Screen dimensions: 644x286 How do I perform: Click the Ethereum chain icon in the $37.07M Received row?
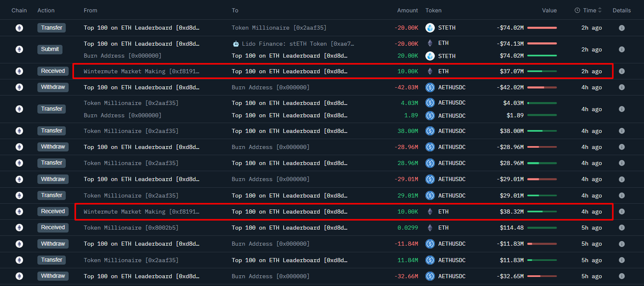pyautogui.click(x=19, y=71)
